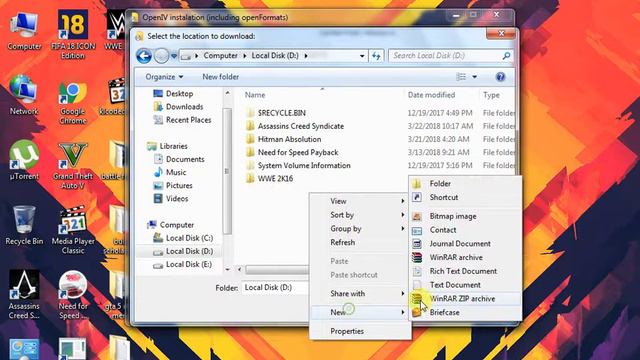Open the µTorrent desktop shortcut
The width and height of the screenshot is (640, 360).
tap(24, 160)
